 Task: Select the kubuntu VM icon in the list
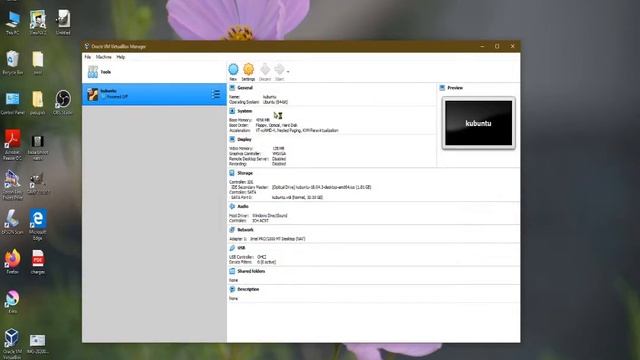pos(93,94)
